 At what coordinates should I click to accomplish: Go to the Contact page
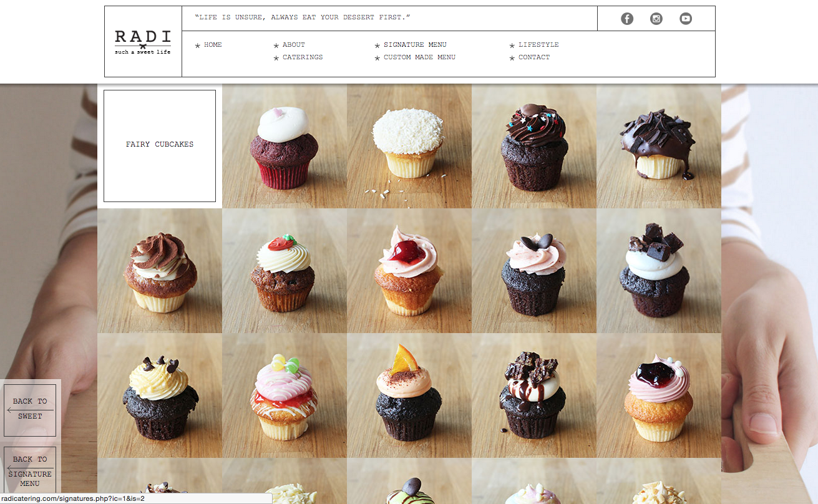[x=534, y=57]
